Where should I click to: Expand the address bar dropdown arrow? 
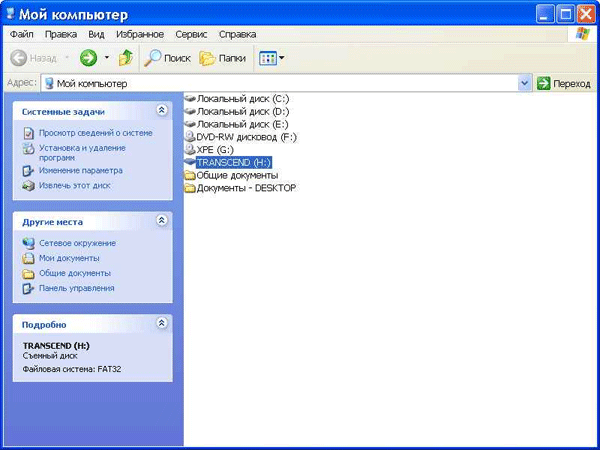(x=524, y=84)
